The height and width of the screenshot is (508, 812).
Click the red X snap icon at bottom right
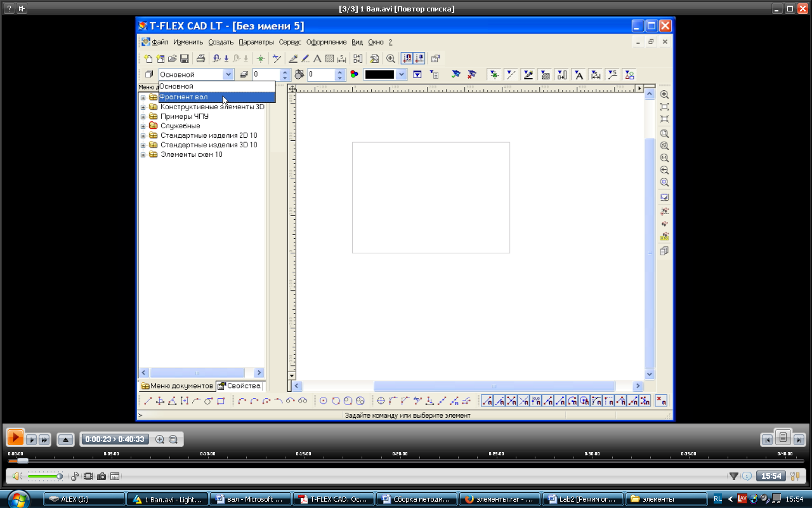[660, 401]
